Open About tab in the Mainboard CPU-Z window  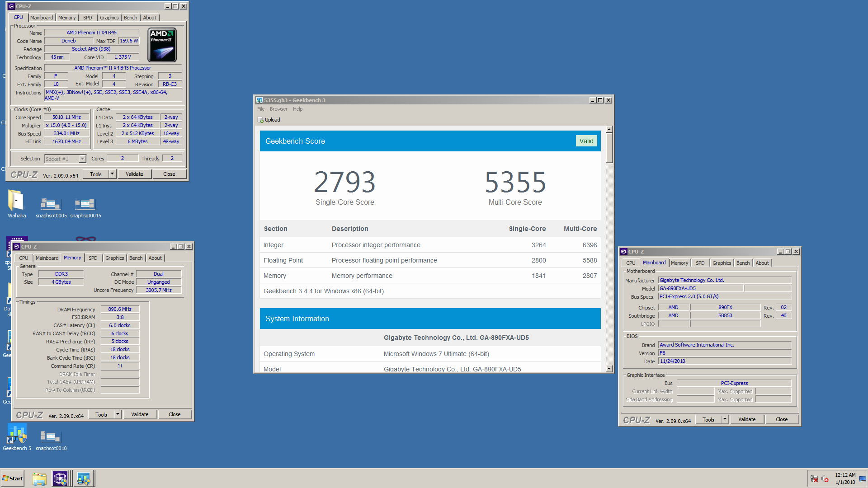pos(762,263)
